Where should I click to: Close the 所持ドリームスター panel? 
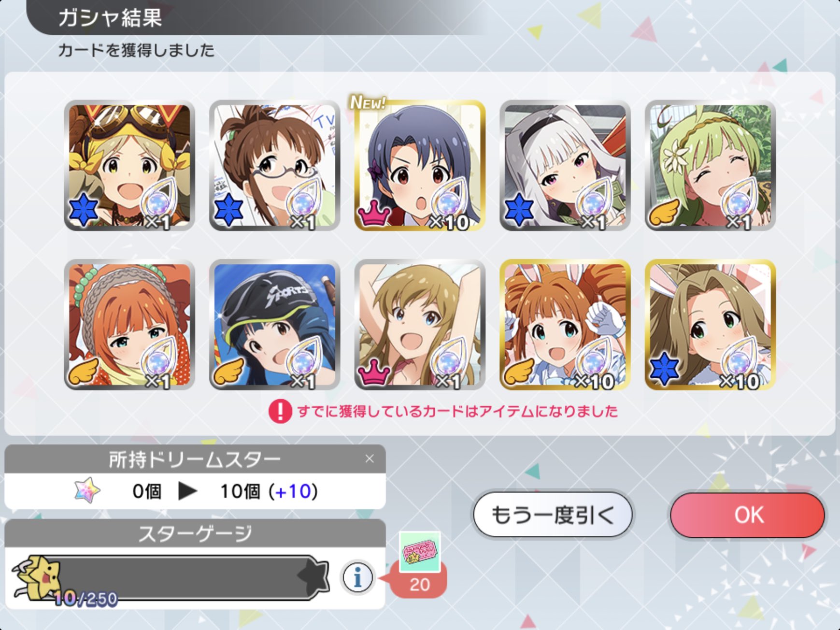click(370, 458)
